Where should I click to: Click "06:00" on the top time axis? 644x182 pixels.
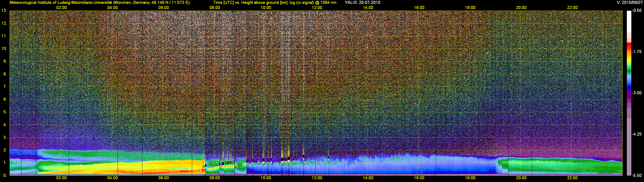click(164, 8)
